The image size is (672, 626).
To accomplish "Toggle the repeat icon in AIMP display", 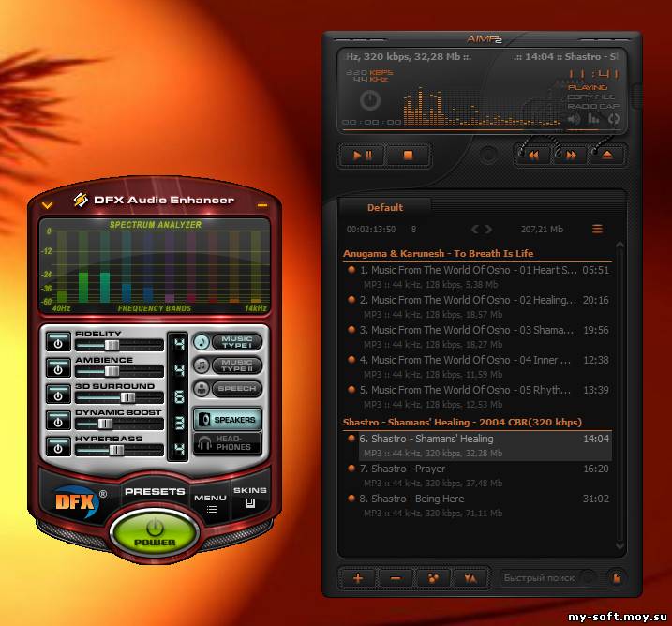I will point(614,119).
